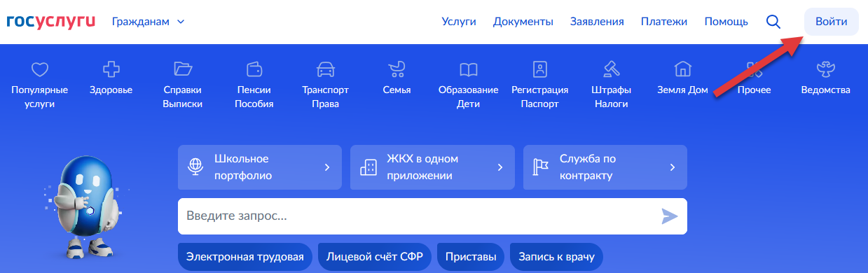Click the paper plane send icon
868x273 pixels.
670,216
